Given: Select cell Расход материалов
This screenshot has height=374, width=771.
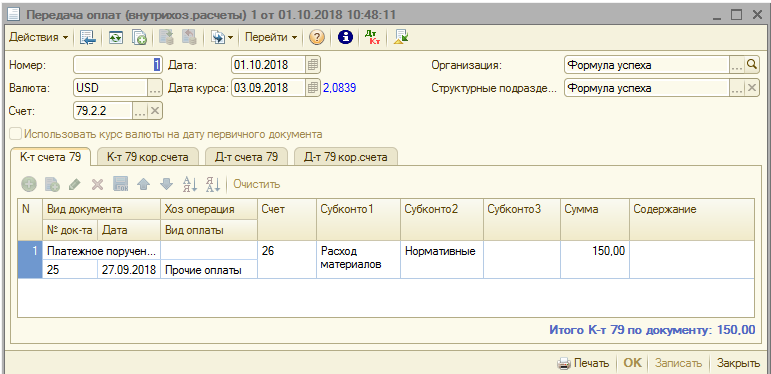Looking at the screenshot, I should coord(358,259).
